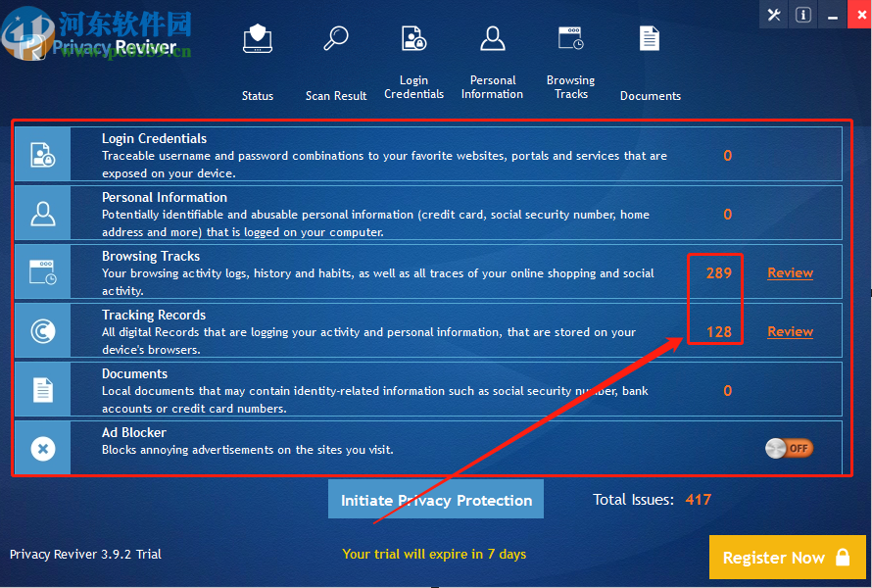Click the Ad Blocker row title
Image resolution: width=872 pixels, height=588 pixels.
(x=134, y=433)
